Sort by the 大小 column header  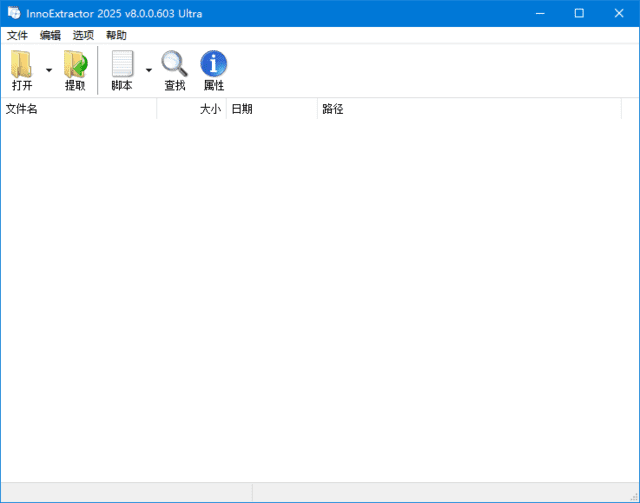tap(192, 109)
